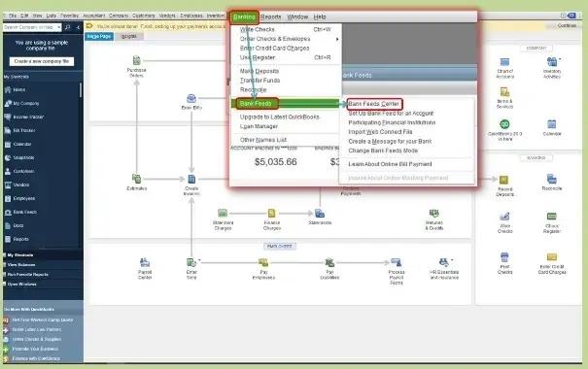Open Income Tracker in the sidebar
The height and width of the screenshot is (369, 588).
(28, 117)
